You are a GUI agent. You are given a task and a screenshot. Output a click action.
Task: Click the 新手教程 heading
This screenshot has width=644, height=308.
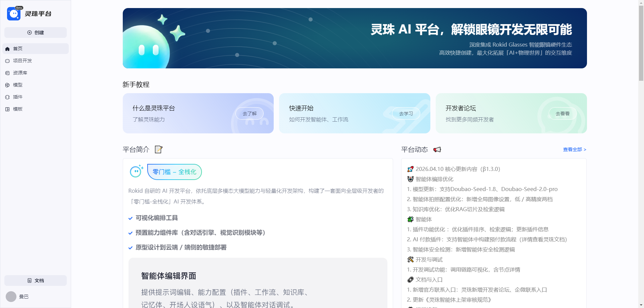[x=136, y=84]
